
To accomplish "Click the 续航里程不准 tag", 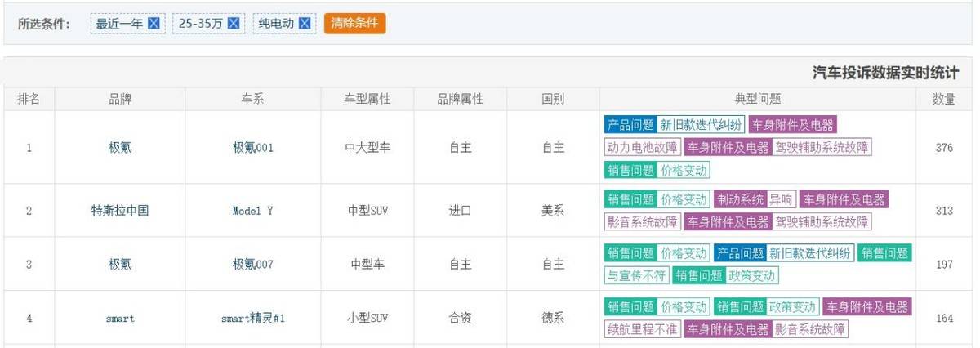I will 642,329.
